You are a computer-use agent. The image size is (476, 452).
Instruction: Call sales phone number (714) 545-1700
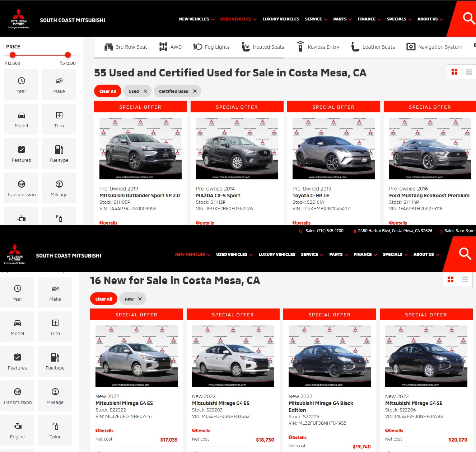(324, 231)
